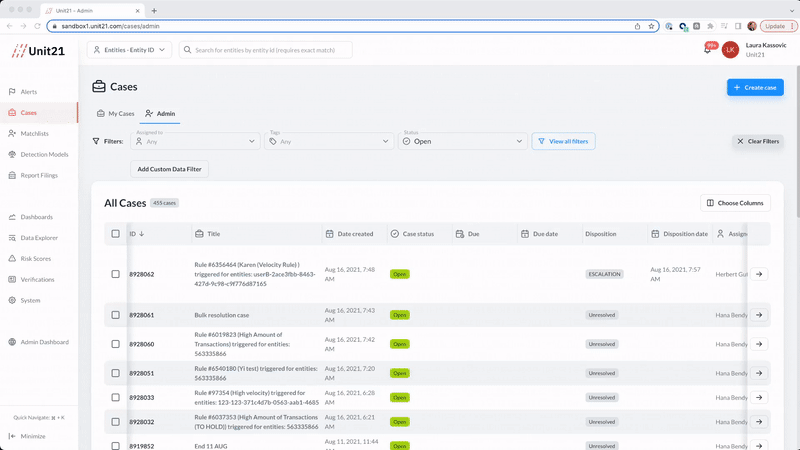Click the Matchlists sidebar icon

point(12,133)
